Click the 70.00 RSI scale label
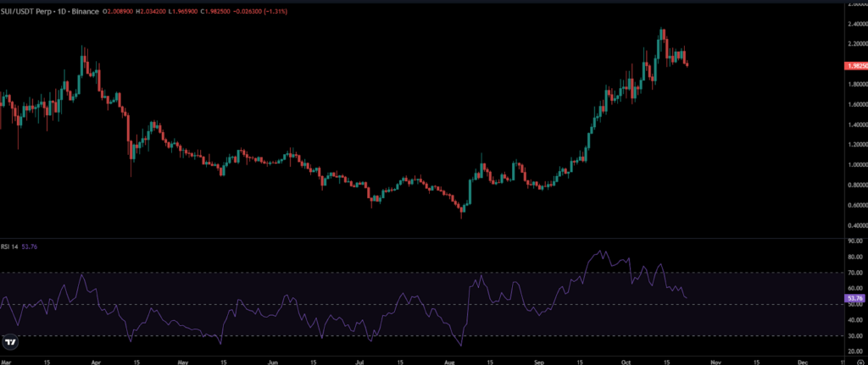The image size is (868, 365). click(x=856, y=274)
